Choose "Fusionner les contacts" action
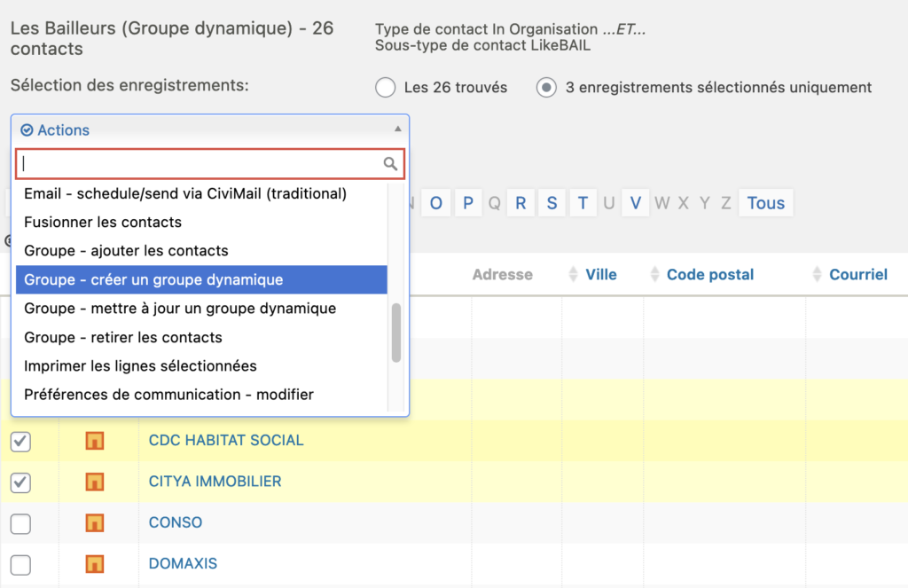The image size is (908, 588). [103, 222]
